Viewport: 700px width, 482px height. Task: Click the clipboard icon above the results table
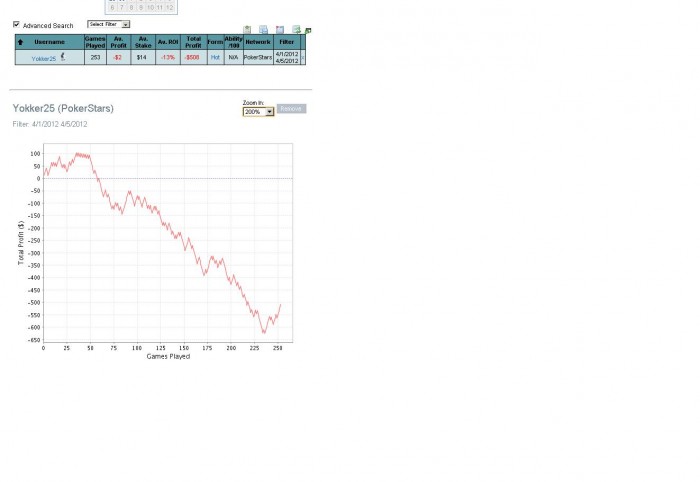[247, 29]
